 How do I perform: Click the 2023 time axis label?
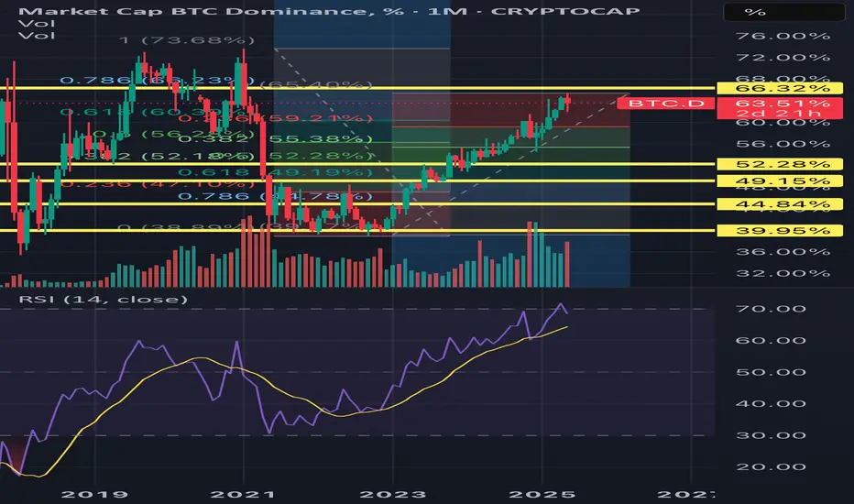pos(393,494)
